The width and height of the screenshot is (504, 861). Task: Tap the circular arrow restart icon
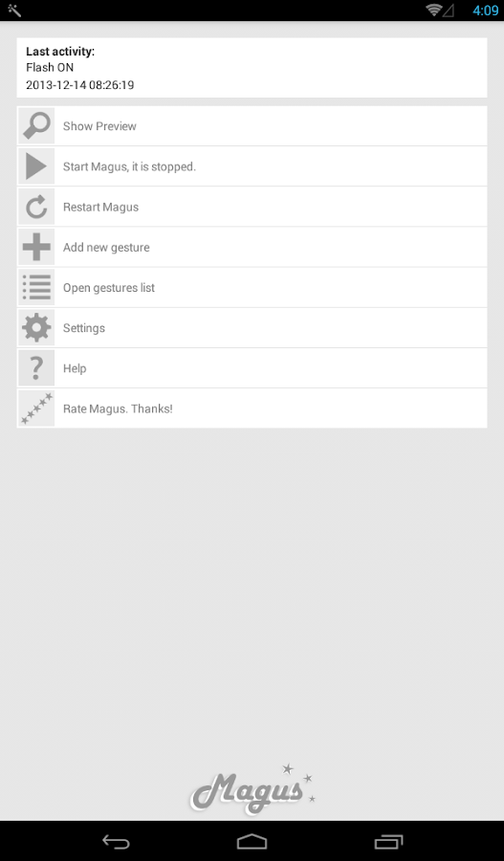click(x=36, y=207)
